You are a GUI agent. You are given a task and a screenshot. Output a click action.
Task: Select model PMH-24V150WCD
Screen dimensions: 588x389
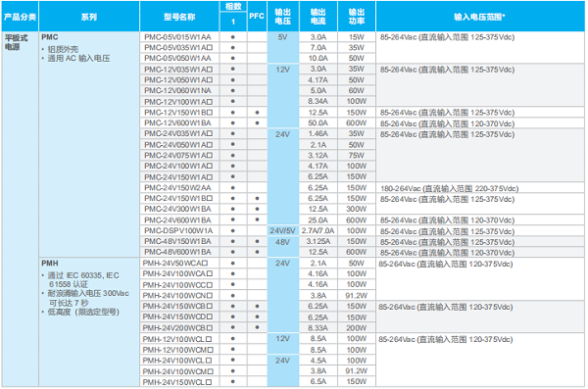(177, 317)
